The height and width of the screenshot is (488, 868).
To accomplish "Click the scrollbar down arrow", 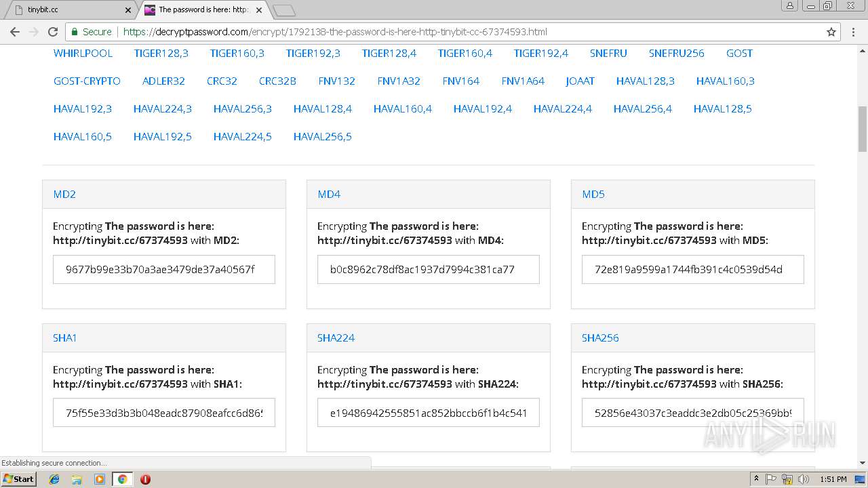I will pos(863,464).
